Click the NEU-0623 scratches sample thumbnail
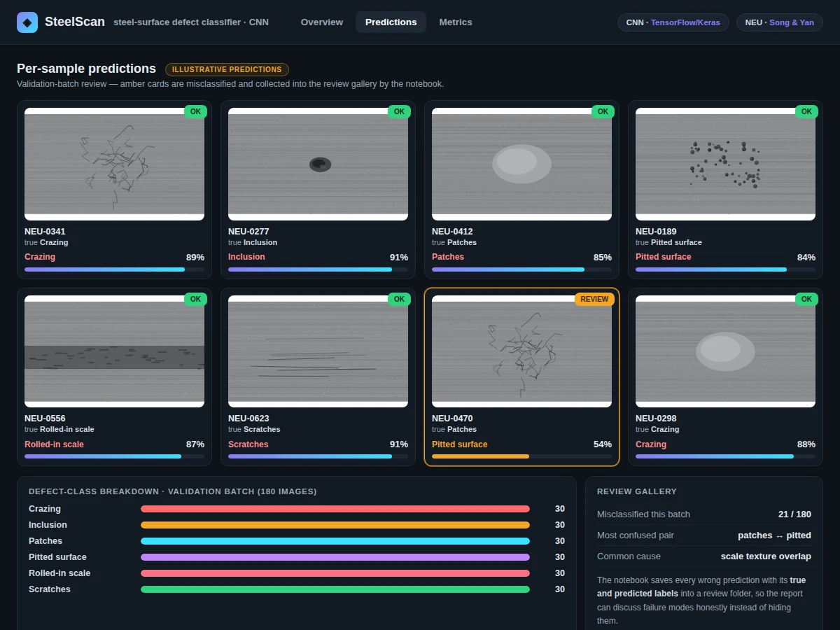 pyautogui.click(x=318, y=351)
